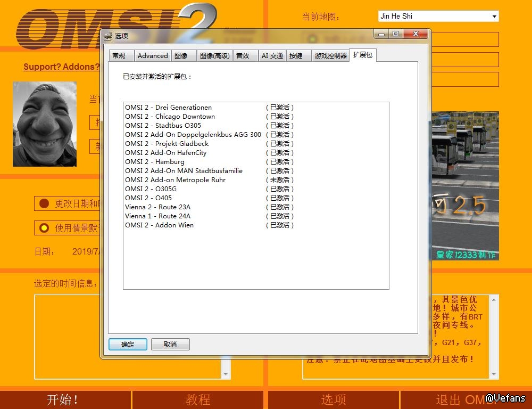
Task: Open the 当前地图 Jin He Shi dropdown
Action: click(x=438, y=16)
